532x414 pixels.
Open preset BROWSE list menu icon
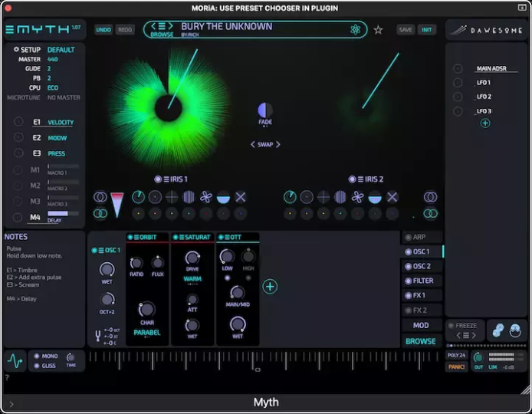[x=162, y=26]
